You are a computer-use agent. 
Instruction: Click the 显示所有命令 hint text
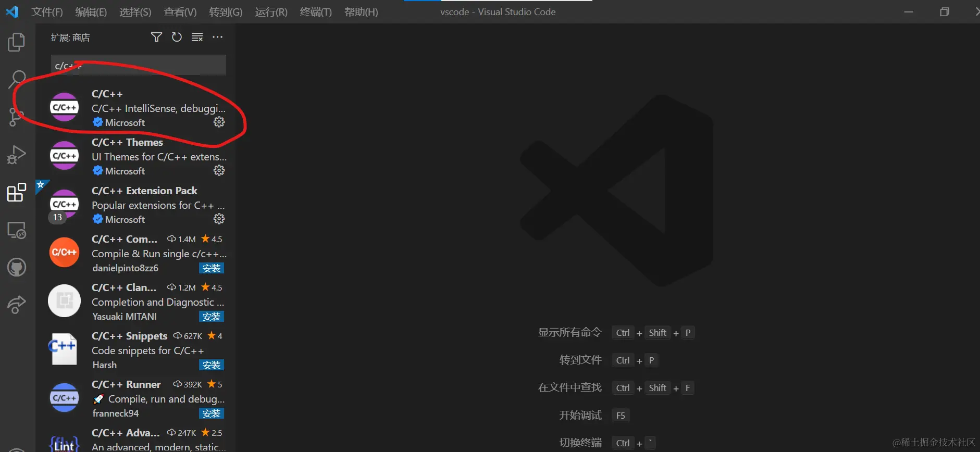tap(570, 332)
